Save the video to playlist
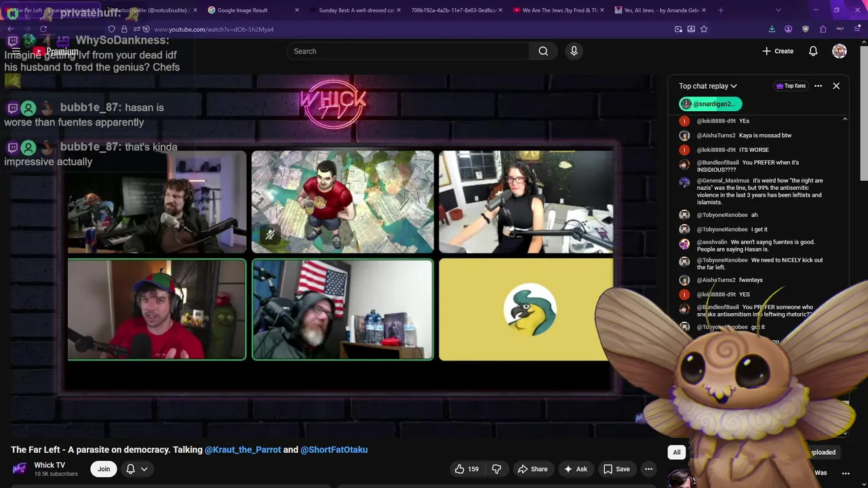The width and height of the screenshot is (868, 488). click(x=616, y=469)
